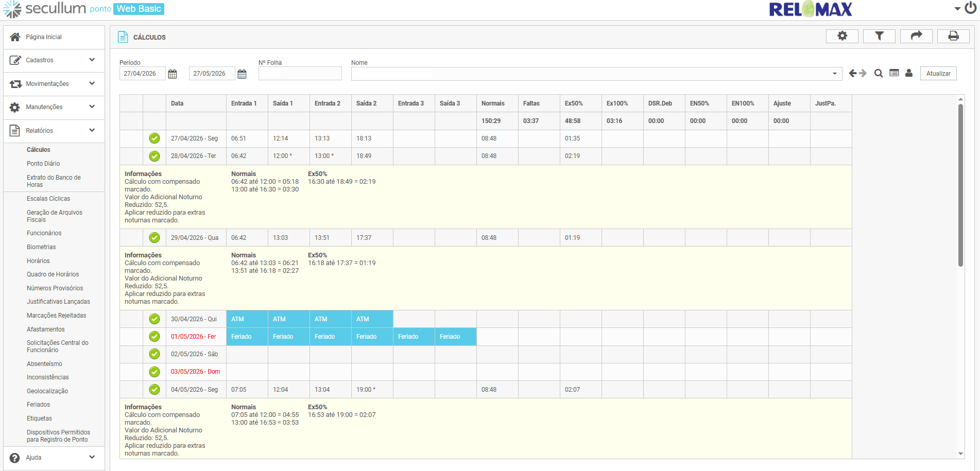Click the printer button

pos(953,36)
